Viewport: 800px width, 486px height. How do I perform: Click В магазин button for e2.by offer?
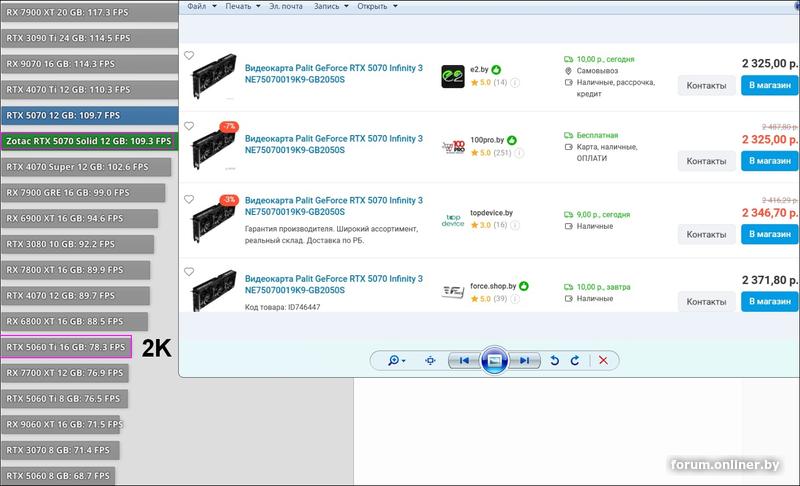click(770, 85)
